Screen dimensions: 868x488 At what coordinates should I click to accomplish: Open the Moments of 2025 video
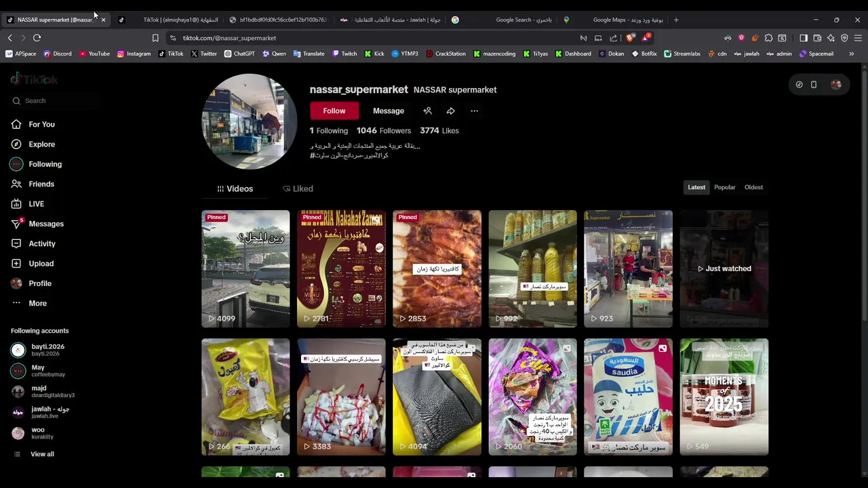[x=724, y=396]
